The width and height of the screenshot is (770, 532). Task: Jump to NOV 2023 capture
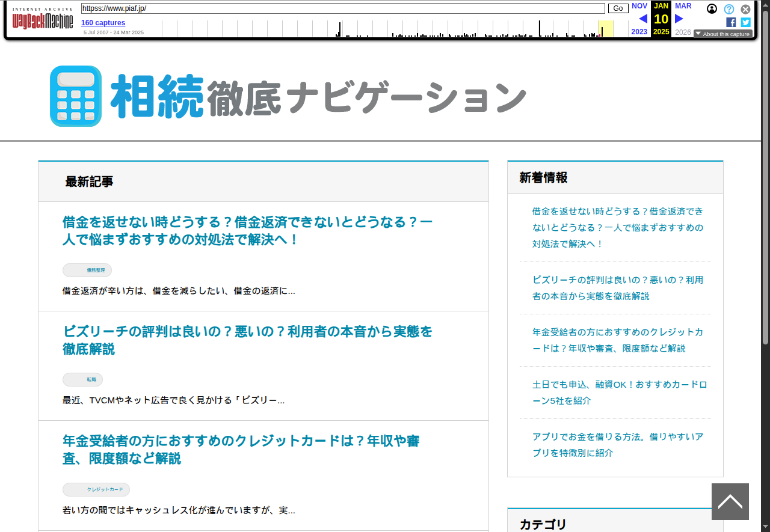click(639, 6)
